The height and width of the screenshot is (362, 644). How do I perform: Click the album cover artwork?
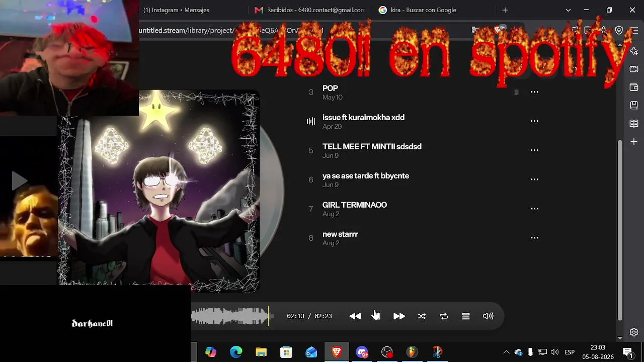coord(159,191)
